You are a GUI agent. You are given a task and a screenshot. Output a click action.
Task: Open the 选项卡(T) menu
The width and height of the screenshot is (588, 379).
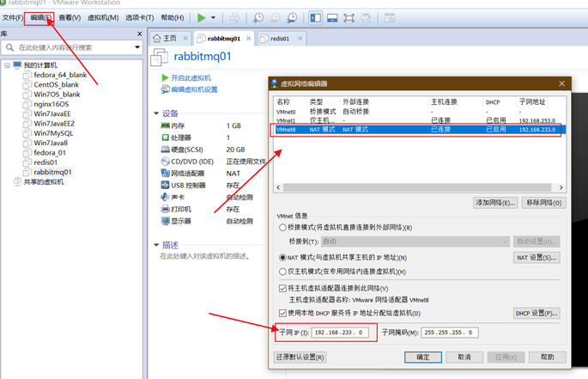pos(140,18)
